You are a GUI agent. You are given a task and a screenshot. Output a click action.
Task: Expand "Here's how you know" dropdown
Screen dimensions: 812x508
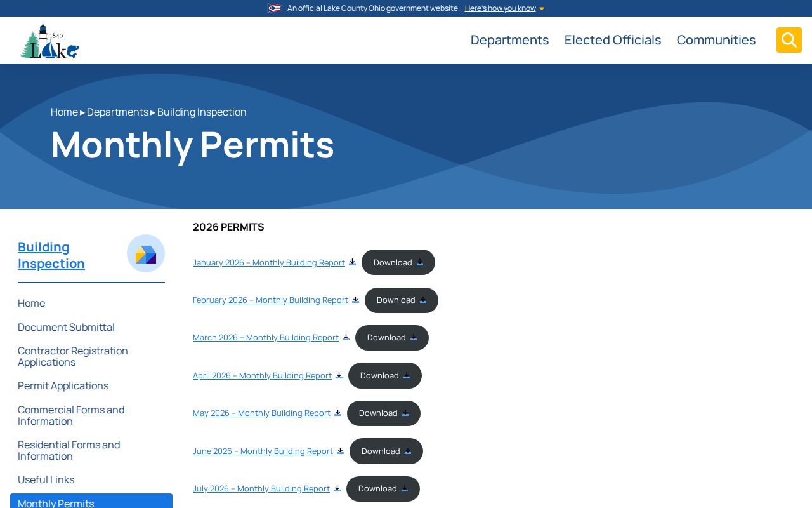[x=504, y=8]
